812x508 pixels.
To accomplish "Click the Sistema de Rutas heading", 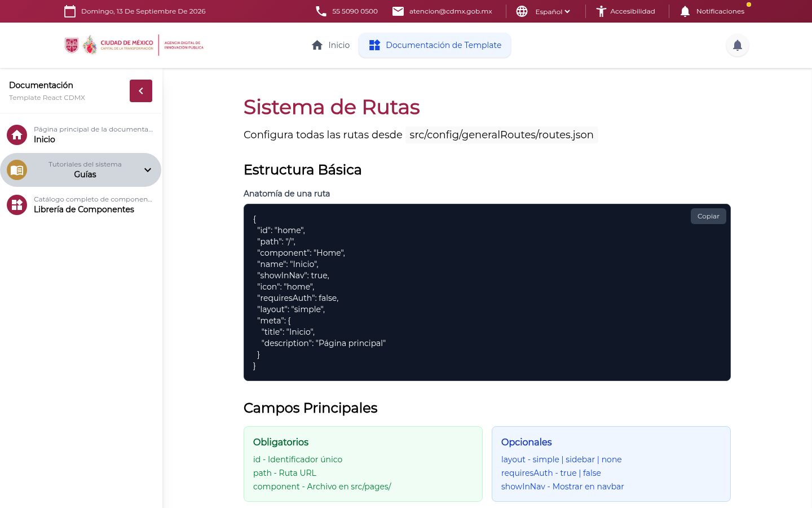I will tap(332, 107).
